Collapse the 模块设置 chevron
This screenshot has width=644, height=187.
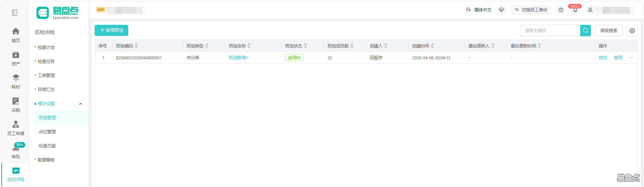click(x=81, y=104)
